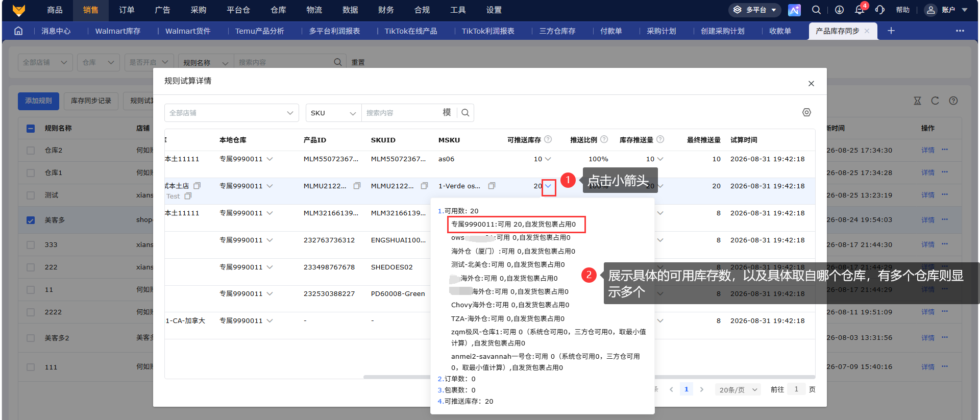Close the 规则试算详情 dialog
Screen dimensions: 980x420
click(x=811, y=83)
